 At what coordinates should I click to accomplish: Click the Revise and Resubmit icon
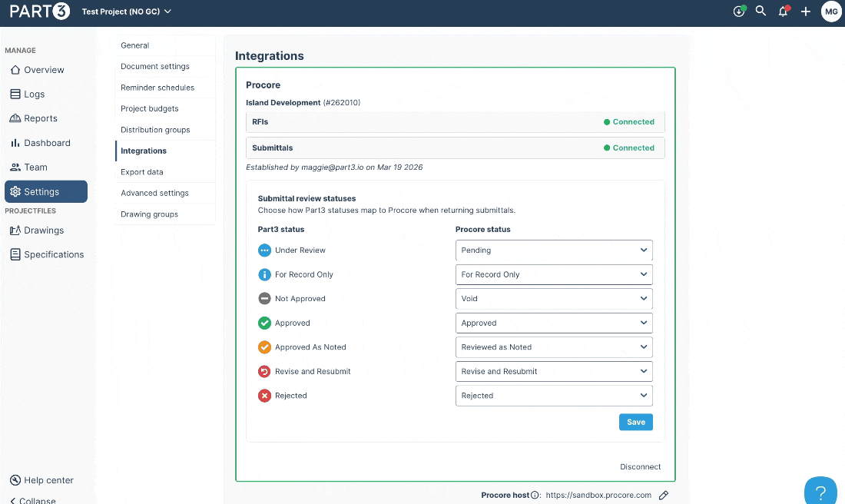coord(264,371)
